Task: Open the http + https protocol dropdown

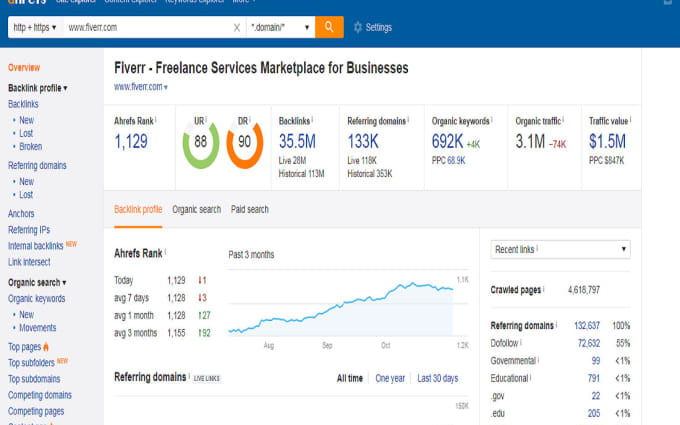Action: [35, 27]
